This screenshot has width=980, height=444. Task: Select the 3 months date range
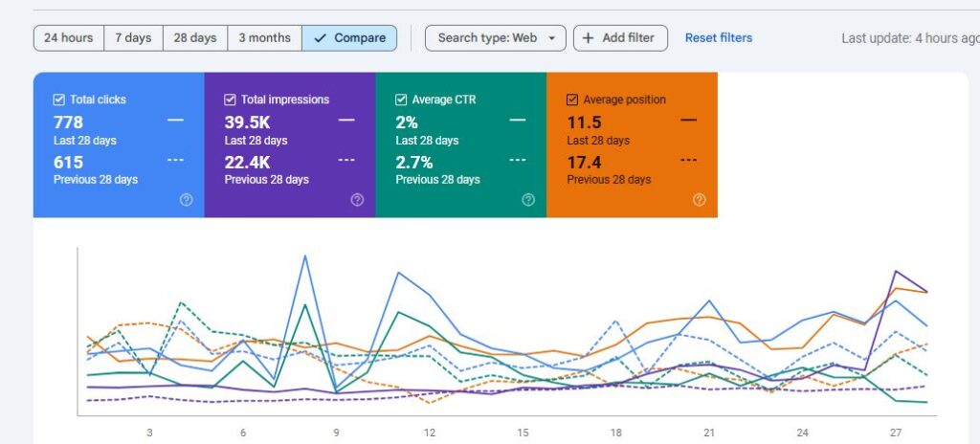coord(264,38)
